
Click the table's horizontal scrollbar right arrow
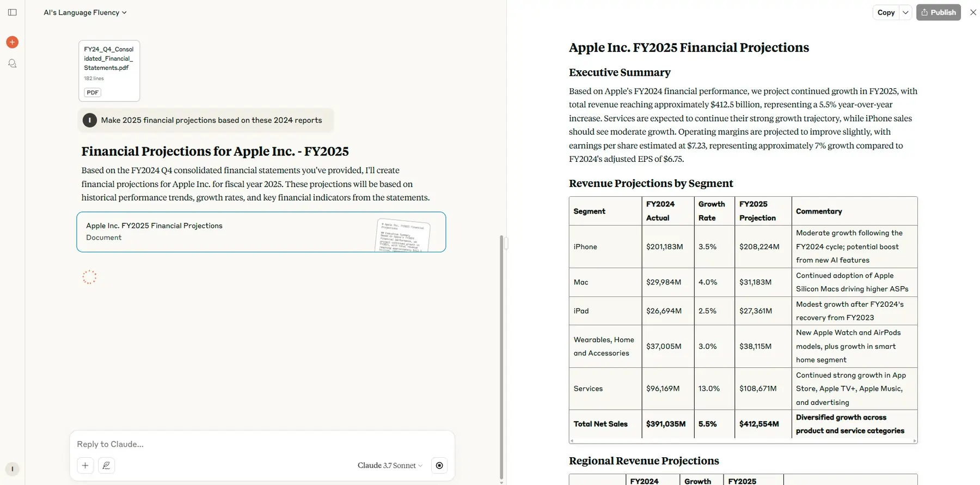[914, 441]
